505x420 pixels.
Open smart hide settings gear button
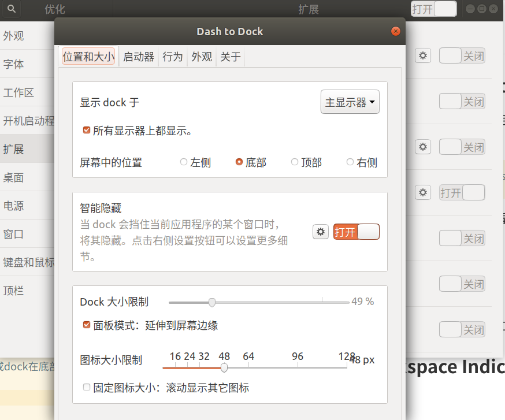(321, 232)
